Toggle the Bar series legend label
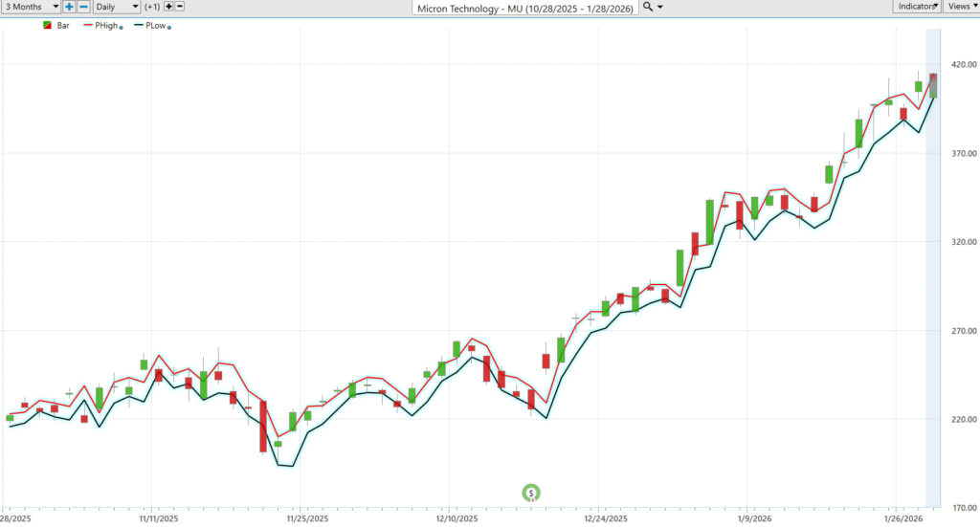The height and width of the screenshot is (527, 980). (63, 26)
